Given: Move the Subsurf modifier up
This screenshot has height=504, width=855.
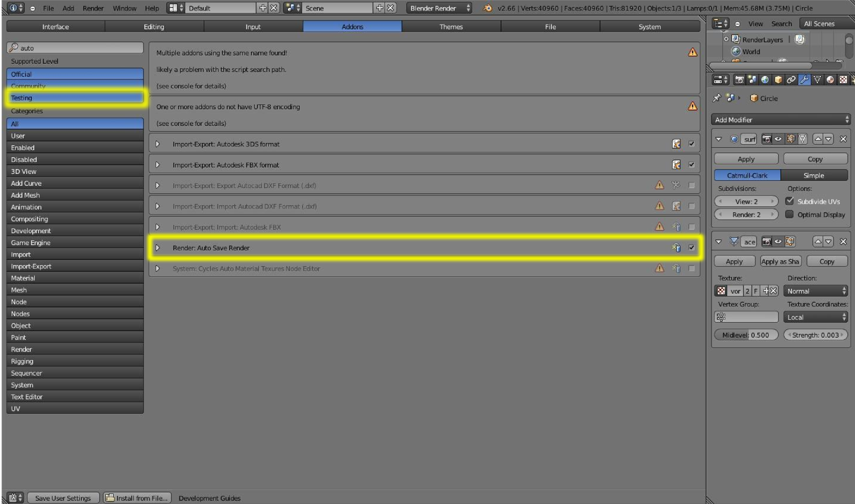Looking at the screenshot, I should point(818,139).
